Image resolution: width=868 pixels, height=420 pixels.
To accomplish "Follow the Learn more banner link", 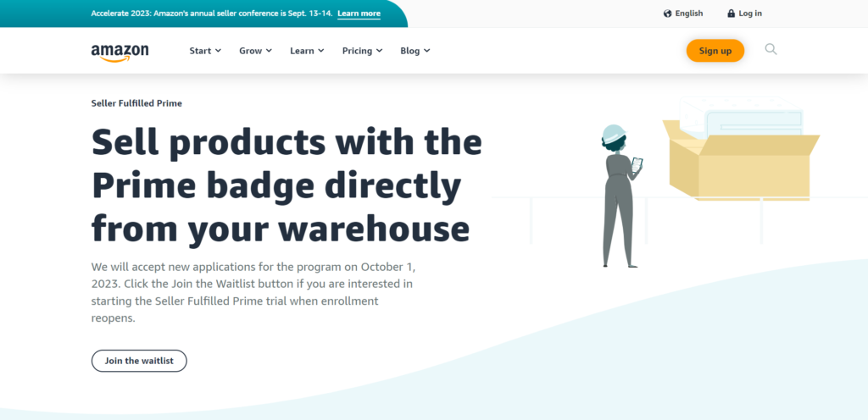I will tap(359, 14).
